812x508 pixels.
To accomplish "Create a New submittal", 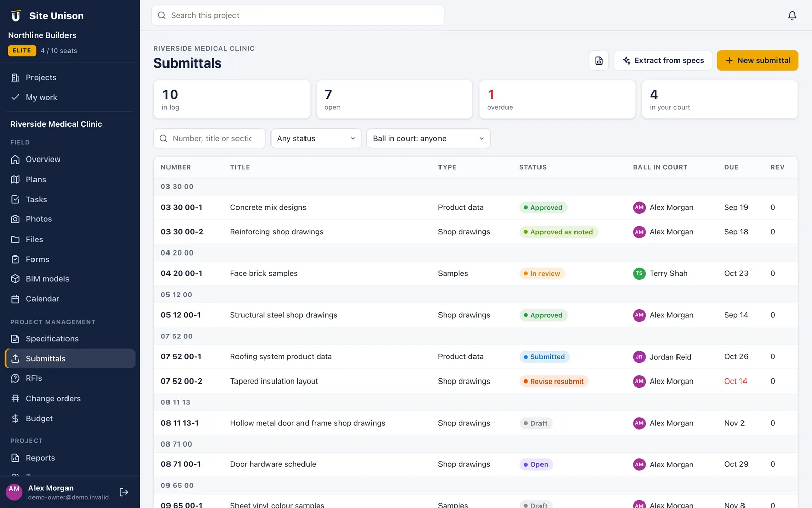I will [757, 60].
